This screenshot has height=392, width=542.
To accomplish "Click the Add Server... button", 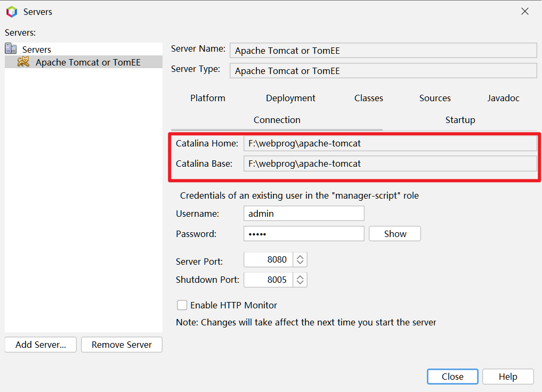I will pos(41,345).
